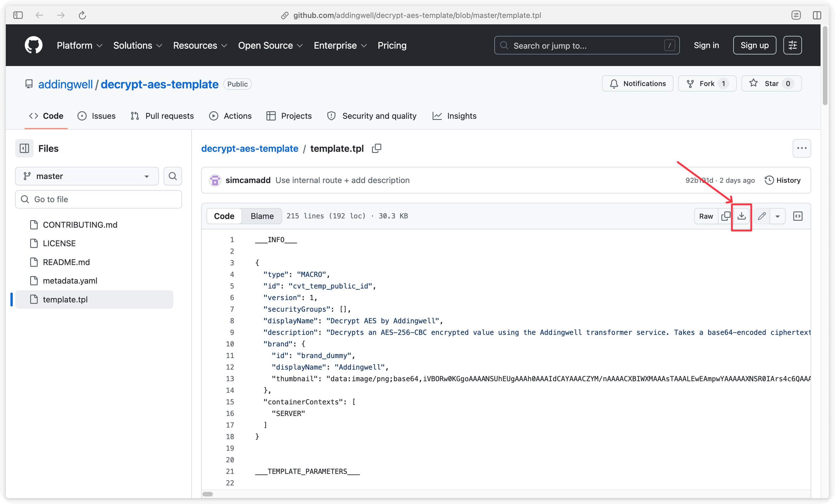Select line number 9 in the code
The width and height of the screenshot is (835, 504).
[232, 333]
